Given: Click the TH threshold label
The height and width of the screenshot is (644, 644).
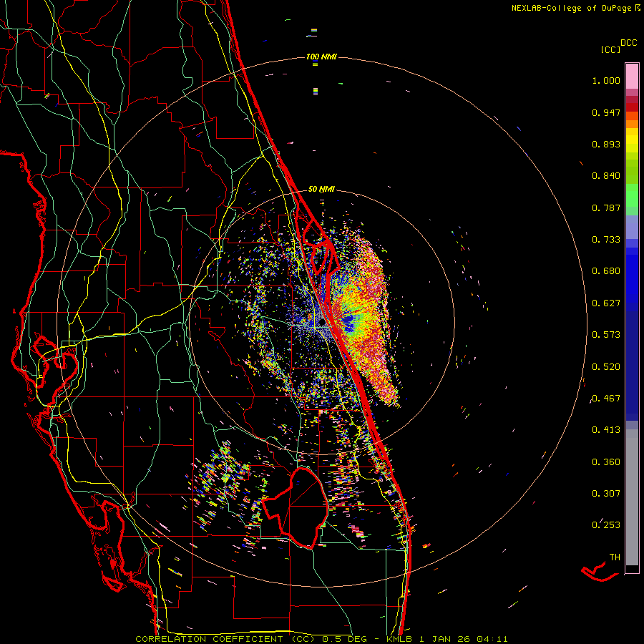Looking at the screenshot, I should [615, 557].
